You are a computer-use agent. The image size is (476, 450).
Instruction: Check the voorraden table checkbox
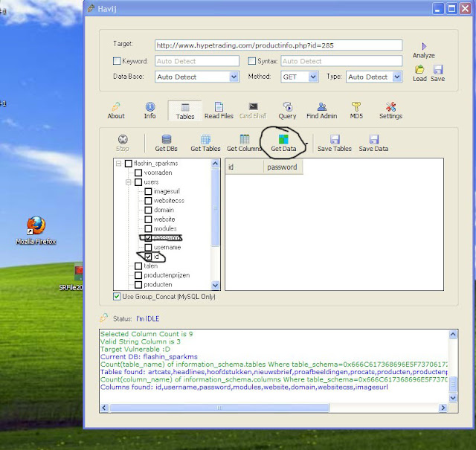tap(138, 173)
